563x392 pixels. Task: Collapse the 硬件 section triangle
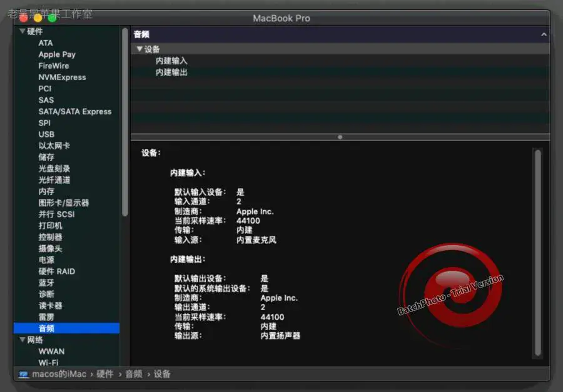[23, 31]
